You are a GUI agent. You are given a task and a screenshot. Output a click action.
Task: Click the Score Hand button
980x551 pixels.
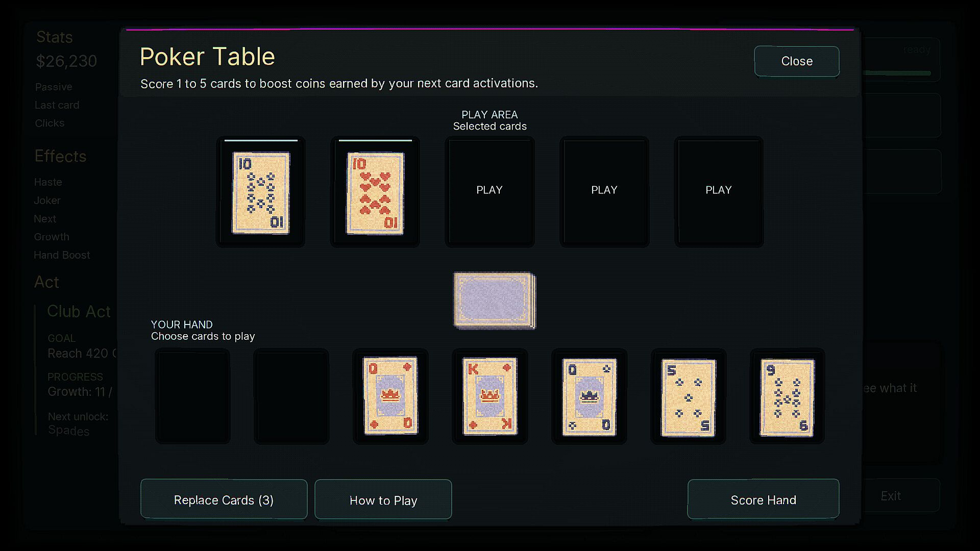763,499
